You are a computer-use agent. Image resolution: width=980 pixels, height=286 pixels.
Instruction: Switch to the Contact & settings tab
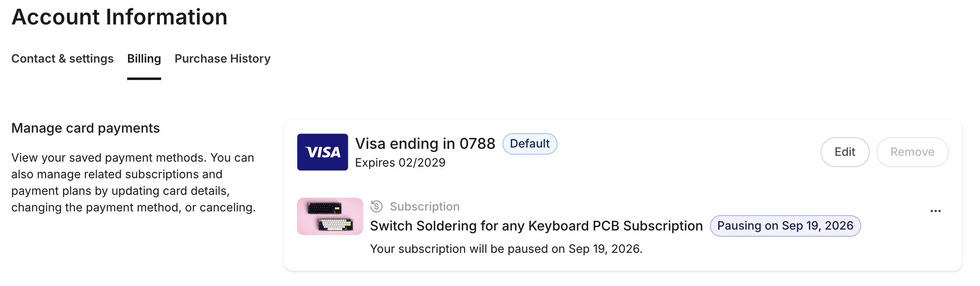tap(62, 58)
